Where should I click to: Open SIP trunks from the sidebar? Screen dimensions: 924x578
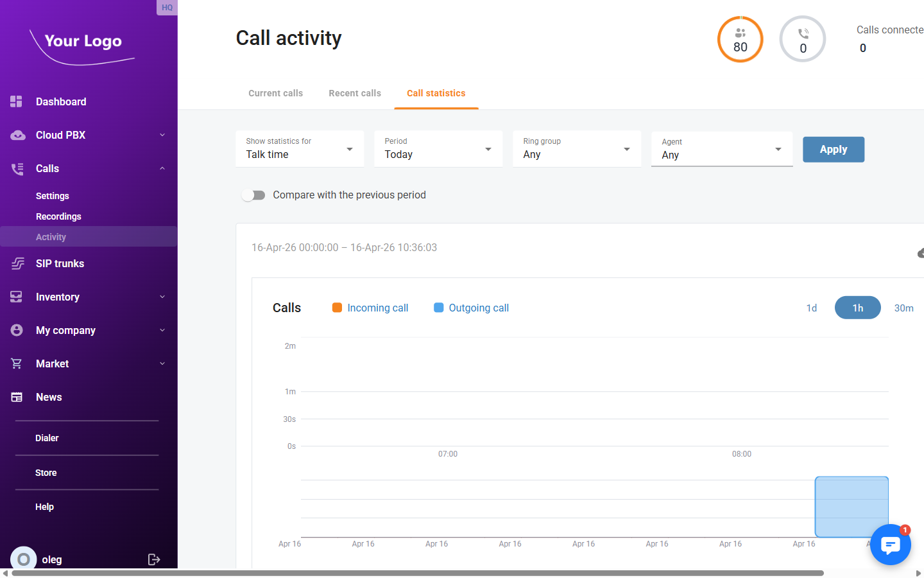(x=60, y=263)
